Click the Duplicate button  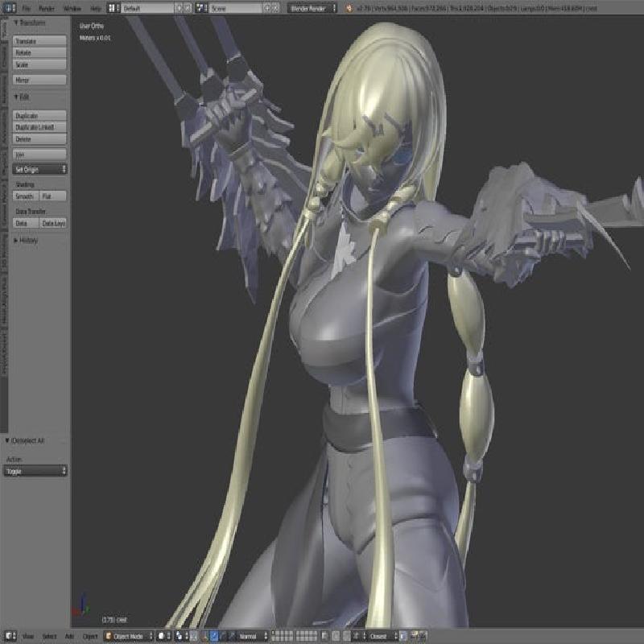(x=39, y=115)
